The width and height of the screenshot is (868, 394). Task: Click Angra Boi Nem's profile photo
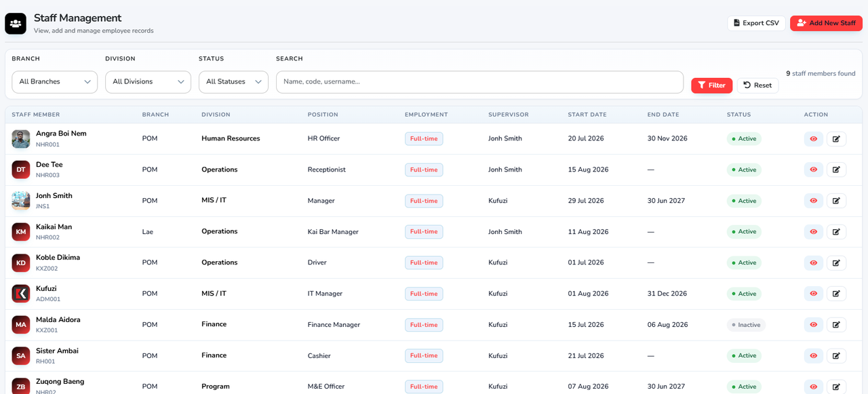click(x=21, y=139)
